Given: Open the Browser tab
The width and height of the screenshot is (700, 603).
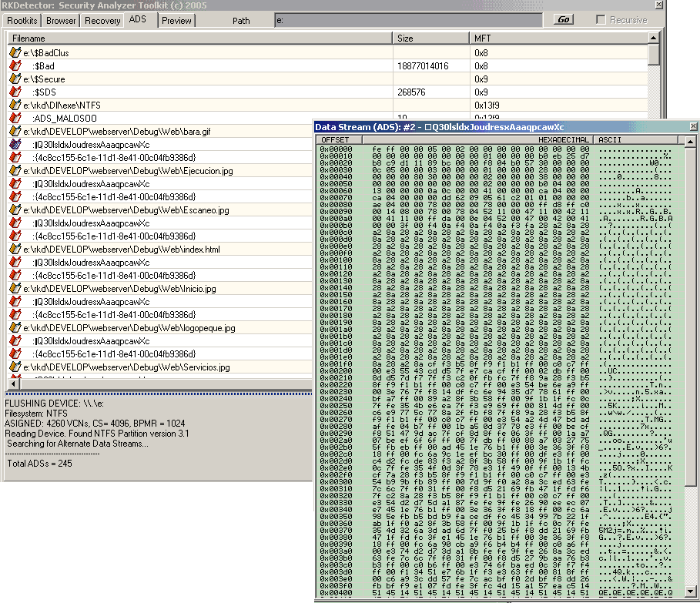Looking at the screenshot, I should (x=62, y=20).
